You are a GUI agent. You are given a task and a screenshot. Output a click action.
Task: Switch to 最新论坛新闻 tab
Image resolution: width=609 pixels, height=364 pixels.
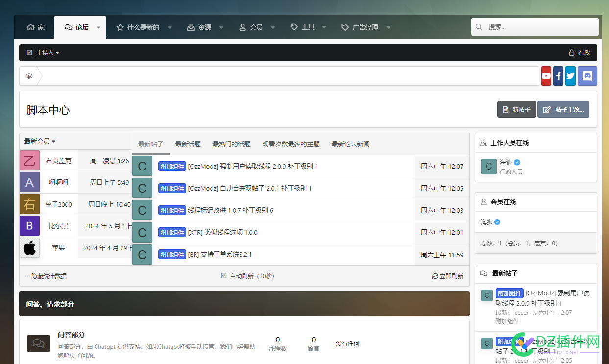350,144
